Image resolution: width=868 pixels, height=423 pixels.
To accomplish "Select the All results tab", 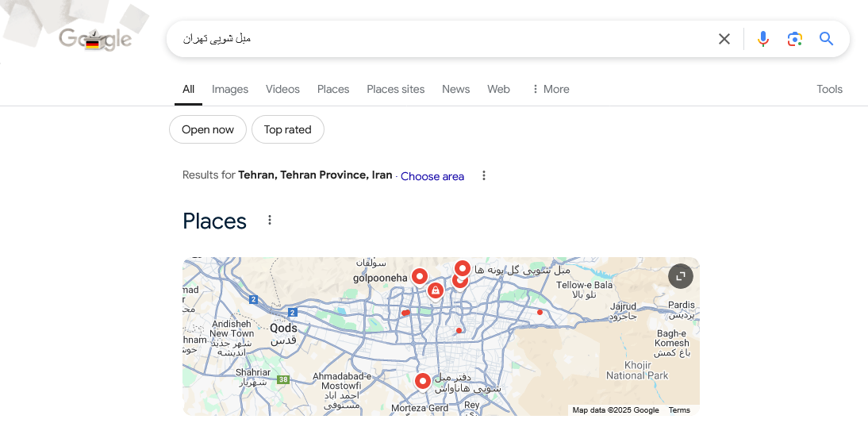I will (188, 89).
